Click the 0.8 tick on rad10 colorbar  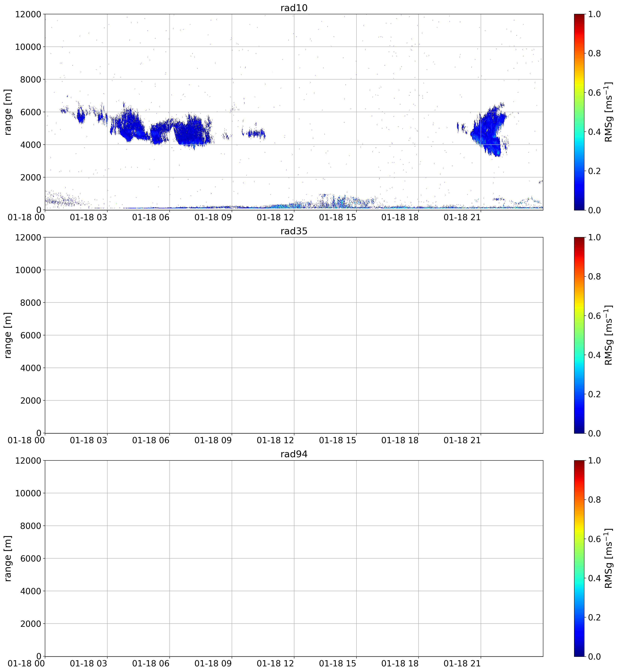tap(594, 53)
